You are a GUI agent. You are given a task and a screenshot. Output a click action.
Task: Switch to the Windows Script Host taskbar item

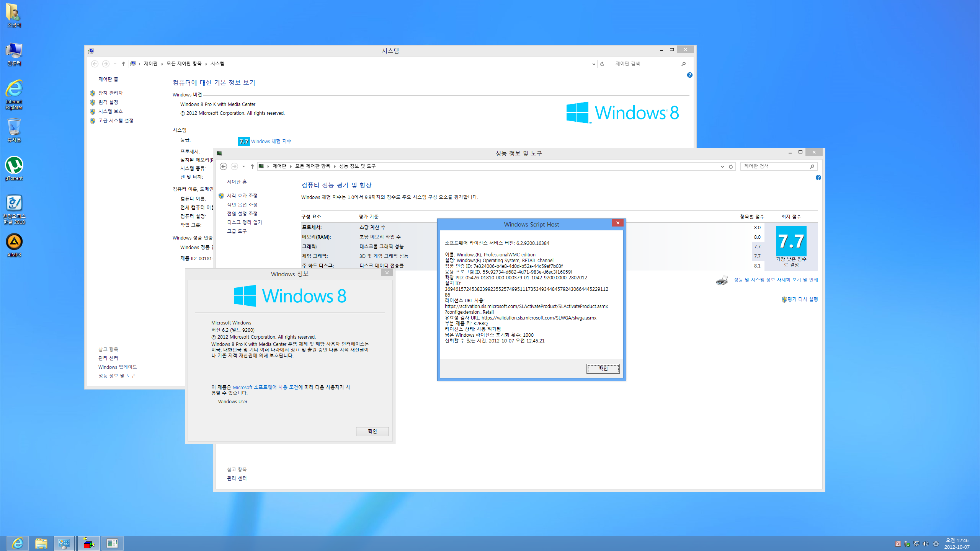click(x=89, y=543)
